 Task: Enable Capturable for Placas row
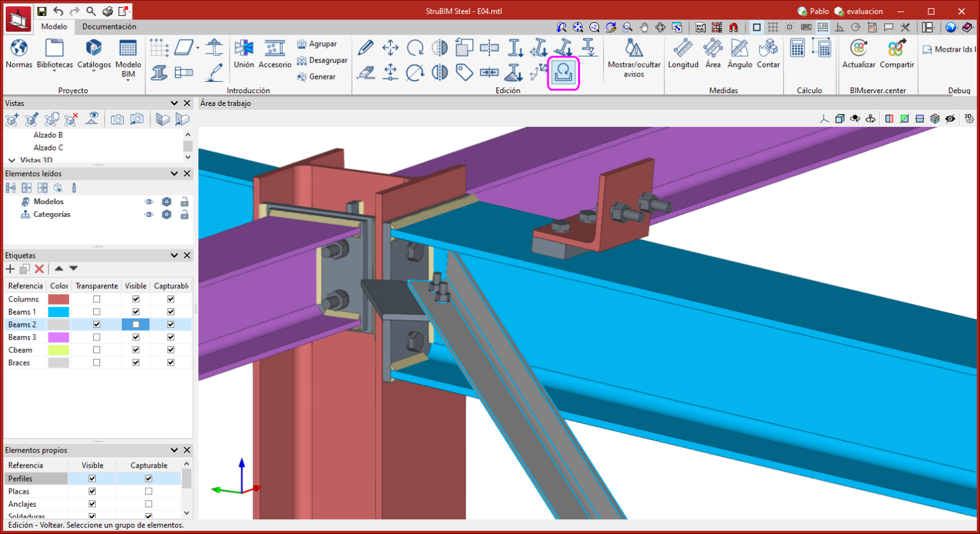149,491
